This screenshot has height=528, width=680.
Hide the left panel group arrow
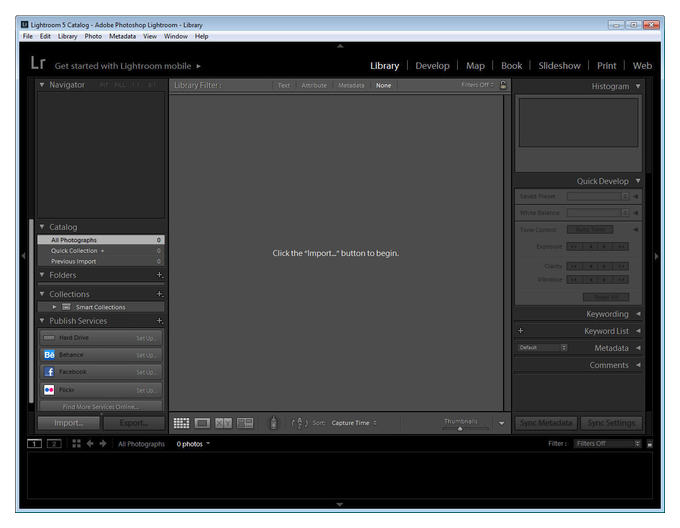(x=23, y=256)
